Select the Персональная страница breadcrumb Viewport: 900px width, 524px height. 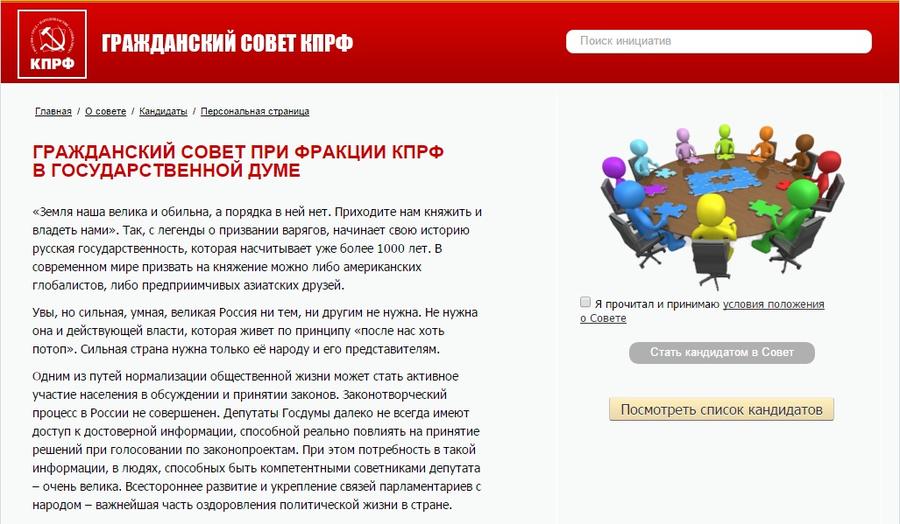[x=254, y=111]
